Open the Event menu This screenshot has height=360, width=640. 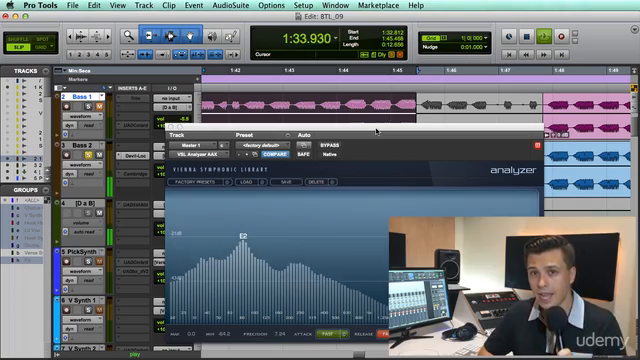(x=194, y=5)
